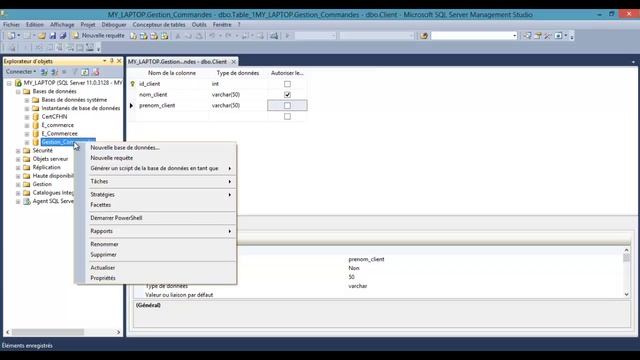Expand Bases de données système node
Image resolution: width=640 pixels, height=360 pixels.
pos(27,100)
